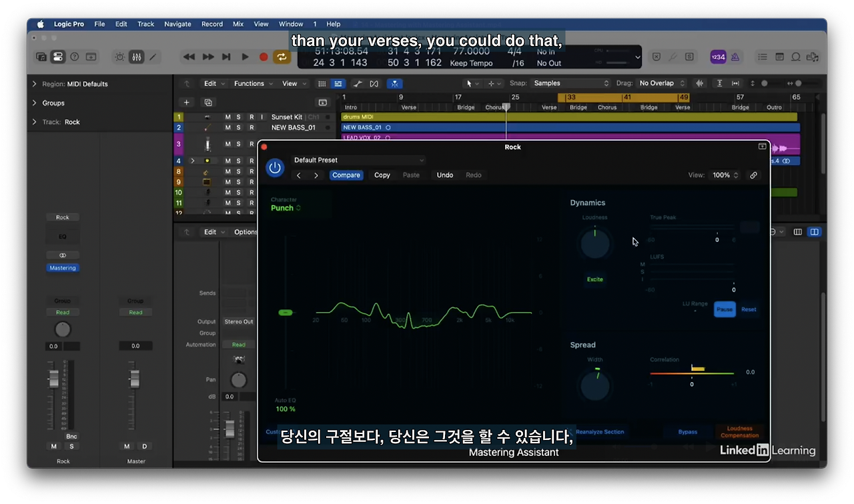Click the Compare button in plugin header
Image resolution: width=854 pixels, height=504 pixels.
(x=346, y=175)
